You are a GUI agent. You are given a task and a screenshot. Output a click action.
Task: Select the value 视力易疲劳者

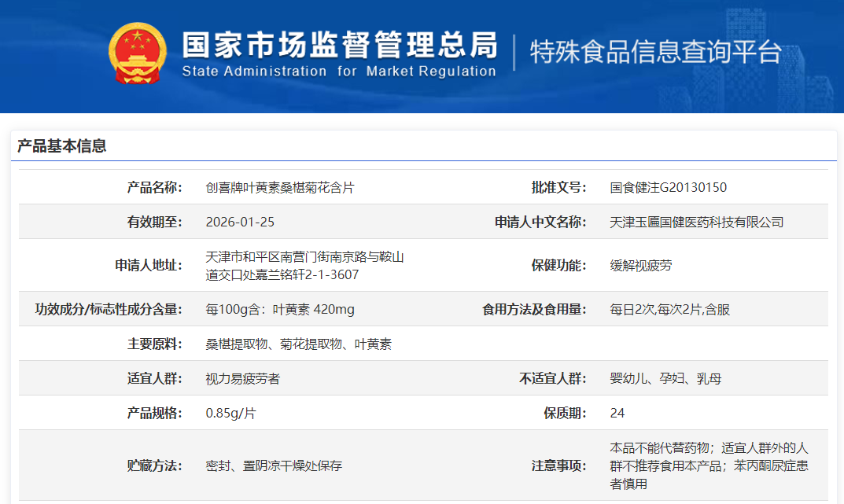click(243, 379)
